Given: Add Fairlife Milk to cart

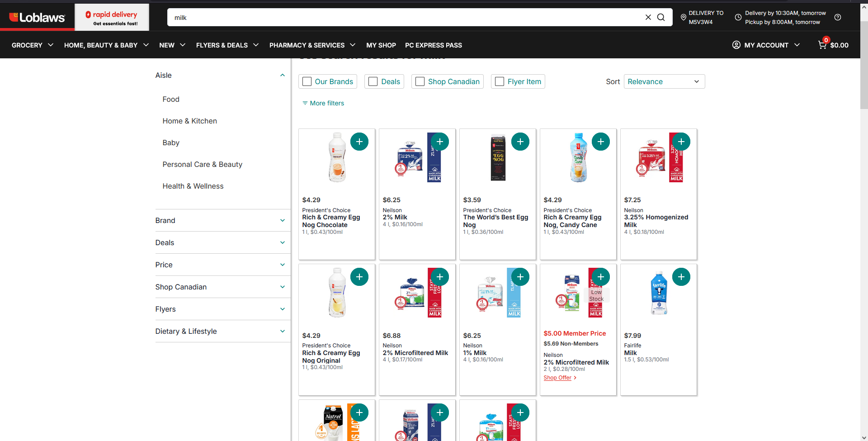Looking at the screenshot, I should click(x=681, y=277).
